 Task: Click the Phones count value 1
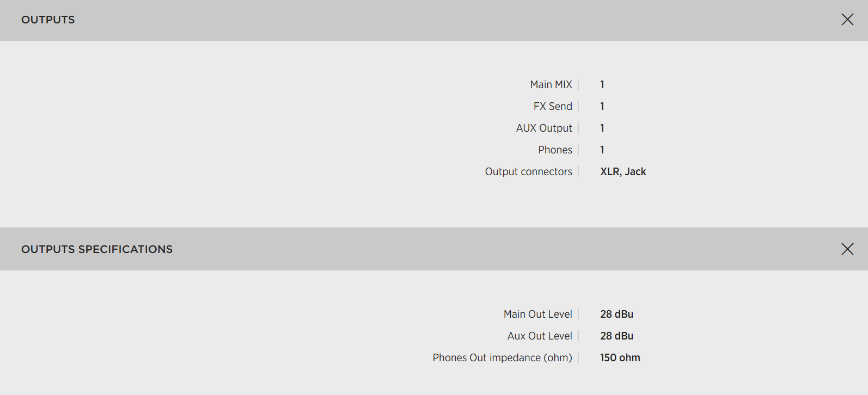[x=602, y=150]
